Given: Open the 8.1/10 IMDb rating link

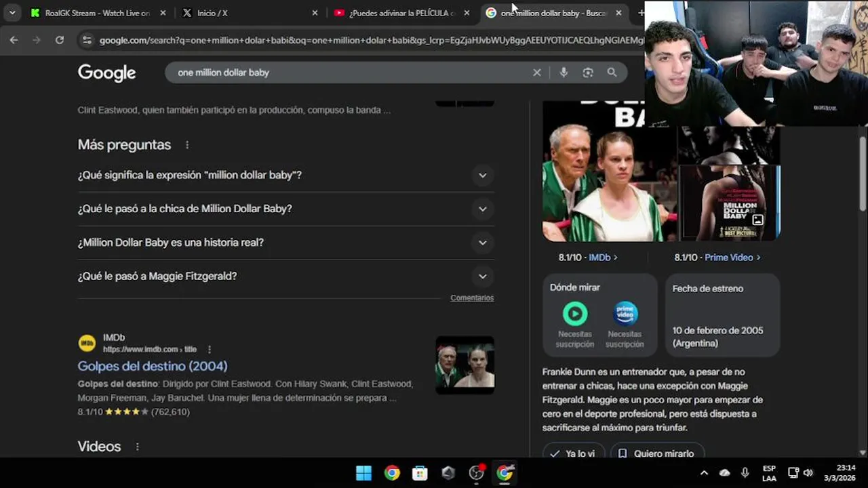Looking at the screenshot, I should pos(588,258).
